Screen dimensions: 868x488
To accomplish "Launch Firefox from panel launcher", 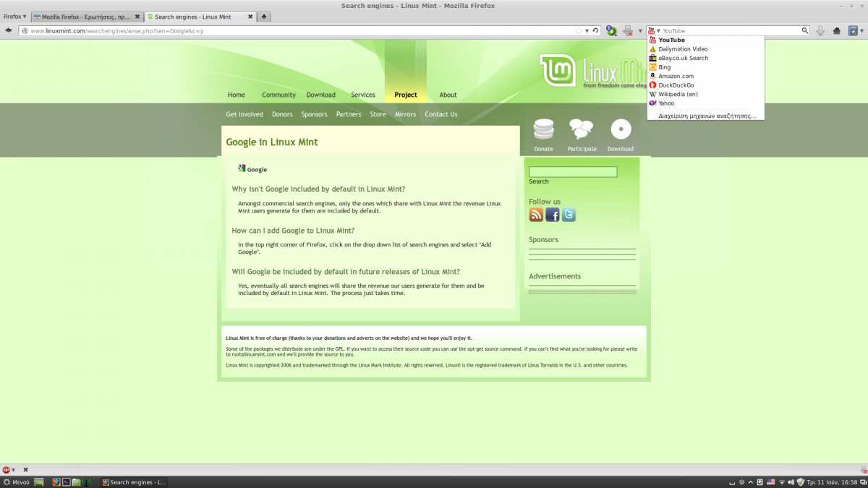I will point(56,482).
